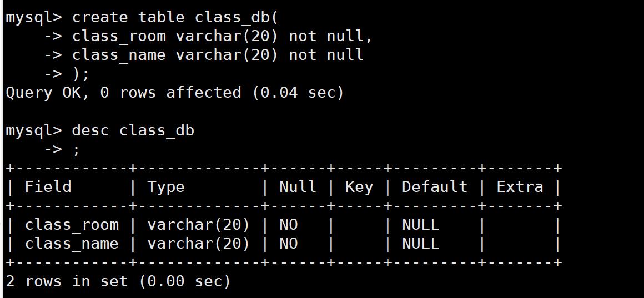644x298 pixels.
Task: Select the "Extra" column header
Action: 520,187
